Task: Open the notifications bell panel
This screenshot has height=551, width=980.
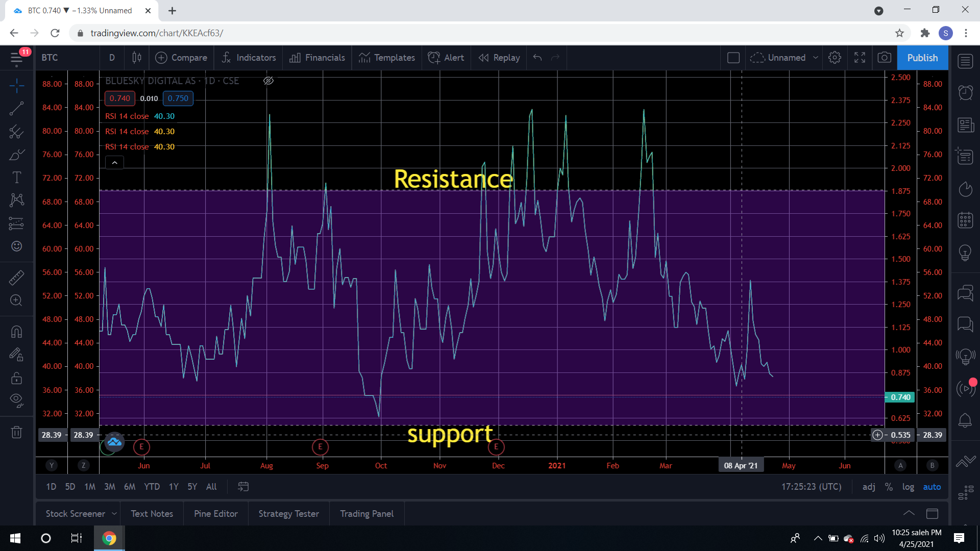Action: tap(965, 420)
